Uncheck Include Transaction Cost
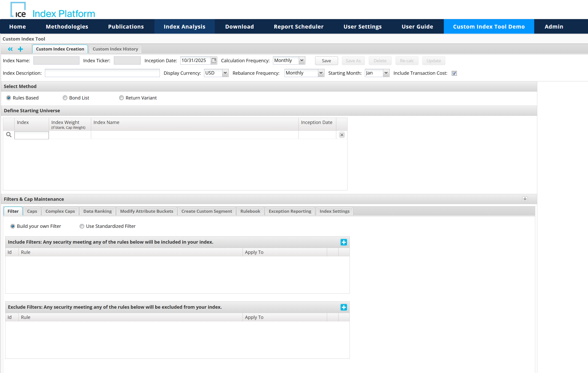 [454, 73]
